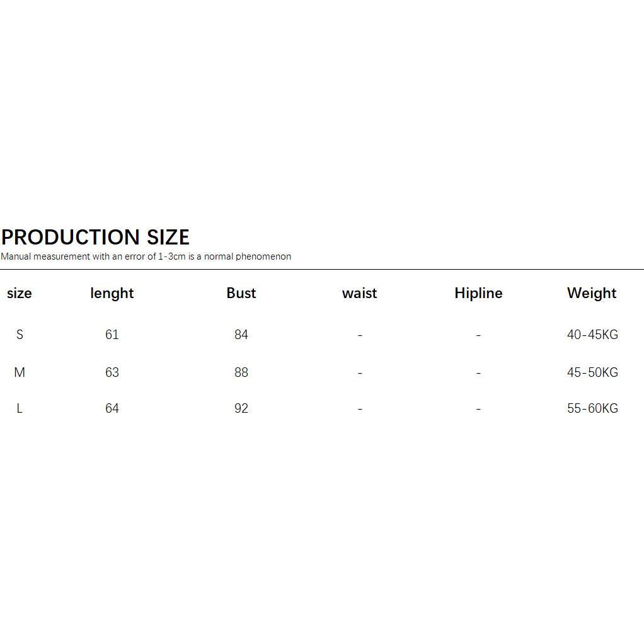Viewport: 644px width, 644px height.
Task: Click the 'Hipline' column header
Action: pos(478,293)
